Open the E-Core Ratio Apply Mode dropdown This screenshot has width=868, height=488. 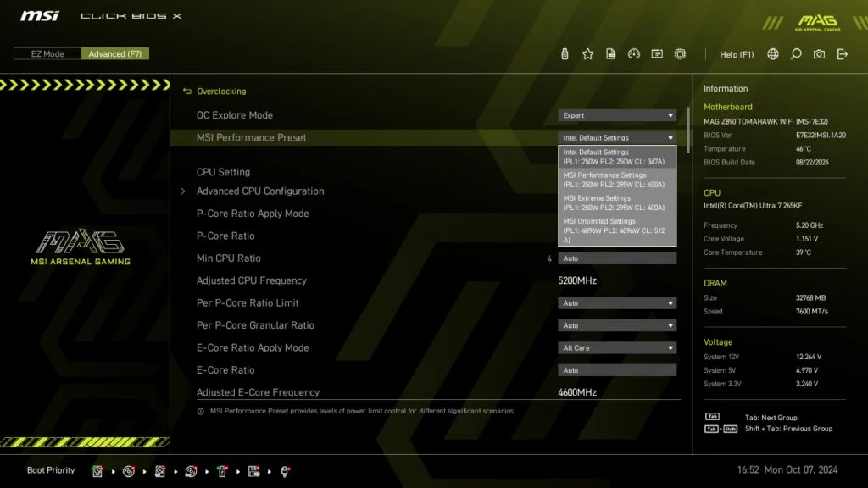(617, 347)
